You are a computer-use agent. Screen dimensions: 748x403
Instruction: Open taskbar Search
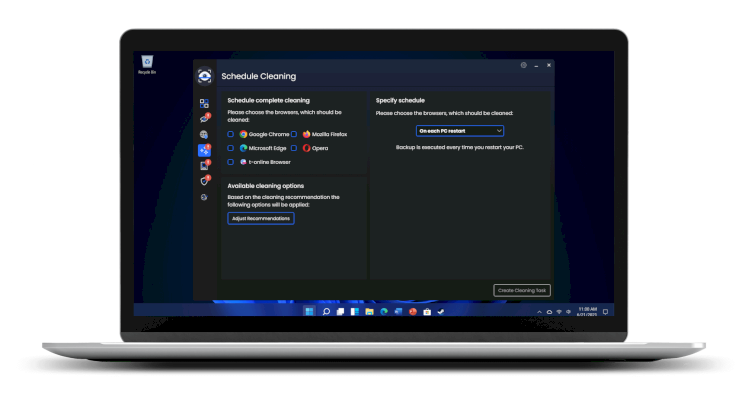[326, 311]
